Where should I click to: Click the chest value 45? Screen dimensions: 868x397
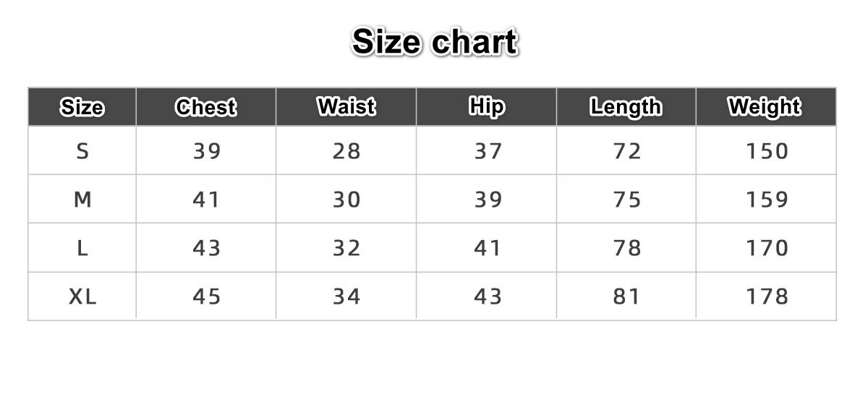(x=206, y=296)
